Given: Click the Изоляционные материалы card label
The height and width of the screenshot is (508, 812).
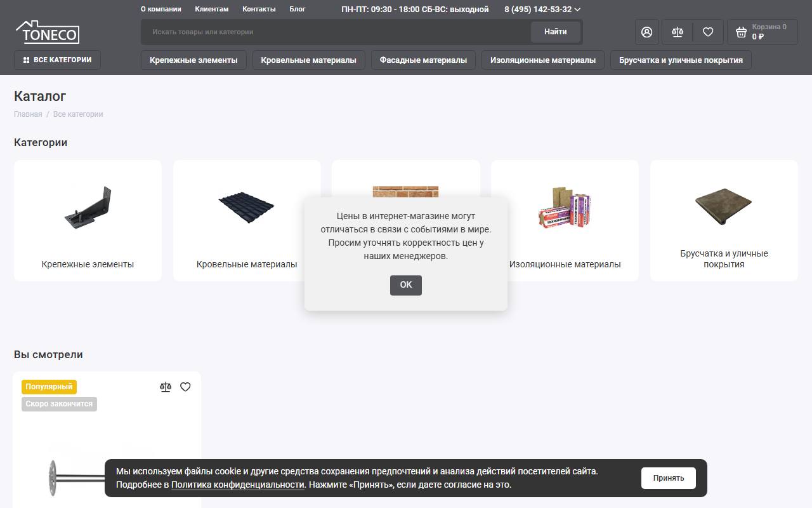Looking at the screenshot, I should click(x=565, y=264).
